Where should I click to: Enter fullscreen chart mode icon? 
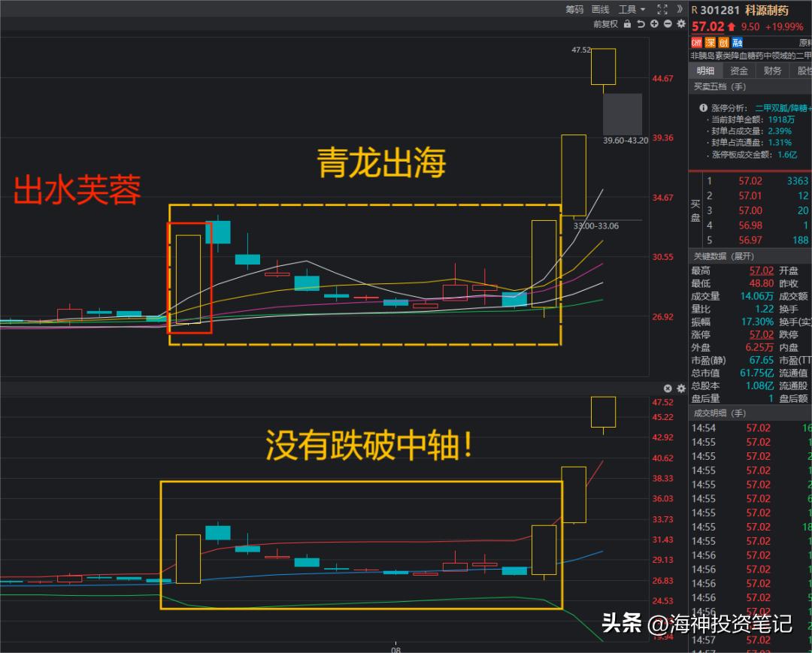[662, 9]
